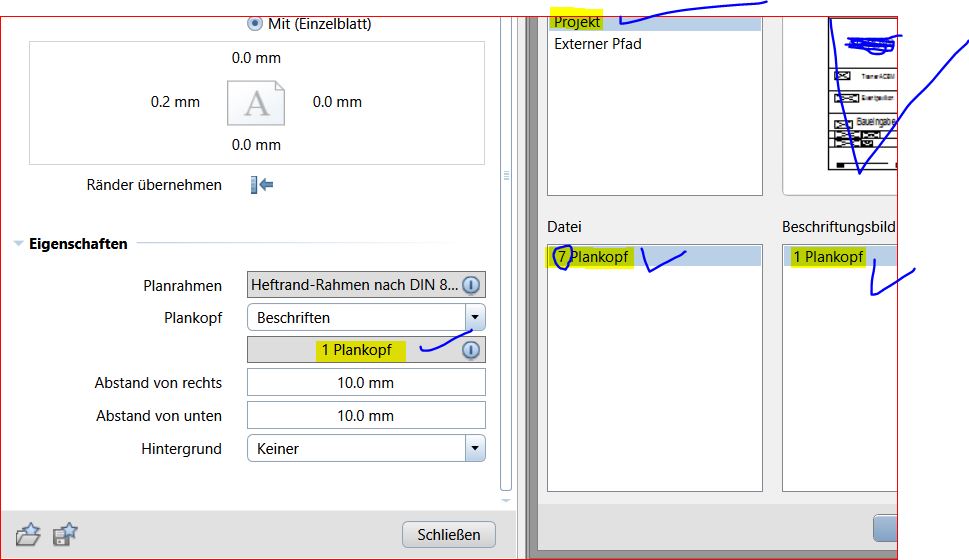Image resolution: width=969 pixels, height=560 pixels.
Task: Select 7 Plankopf in the Datei list
Action: pos(594,257)
